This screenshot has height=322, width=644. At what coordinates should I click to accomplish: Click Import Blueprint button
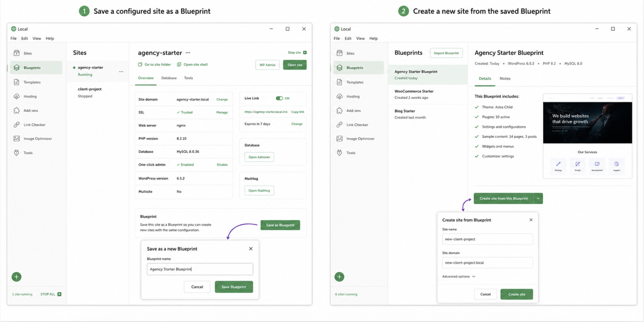coord(446,53)
